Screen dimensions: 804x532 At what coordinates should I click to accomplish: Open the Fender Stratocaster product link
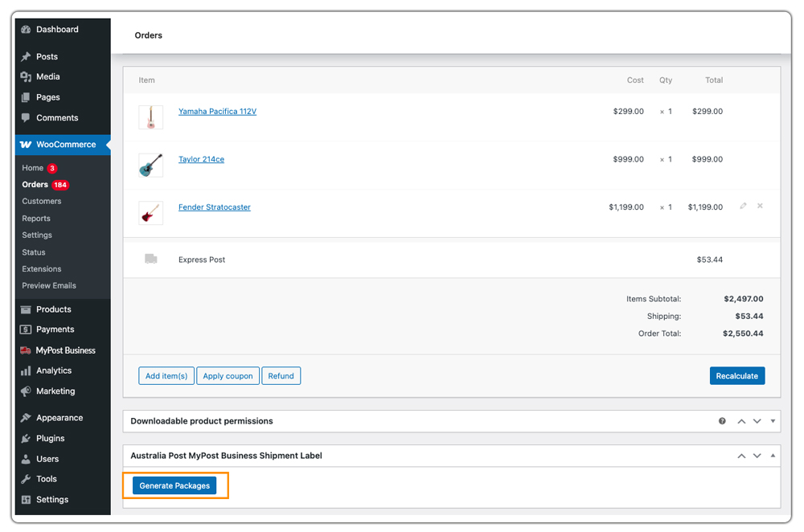215,207
